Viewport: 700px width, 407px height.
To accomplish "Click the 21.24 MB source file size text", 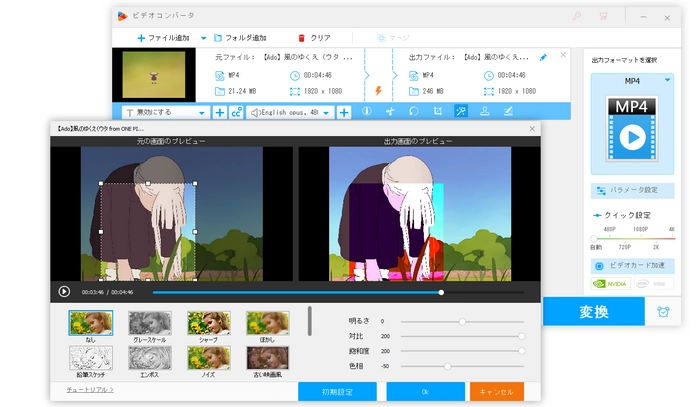I will point(242,91).
